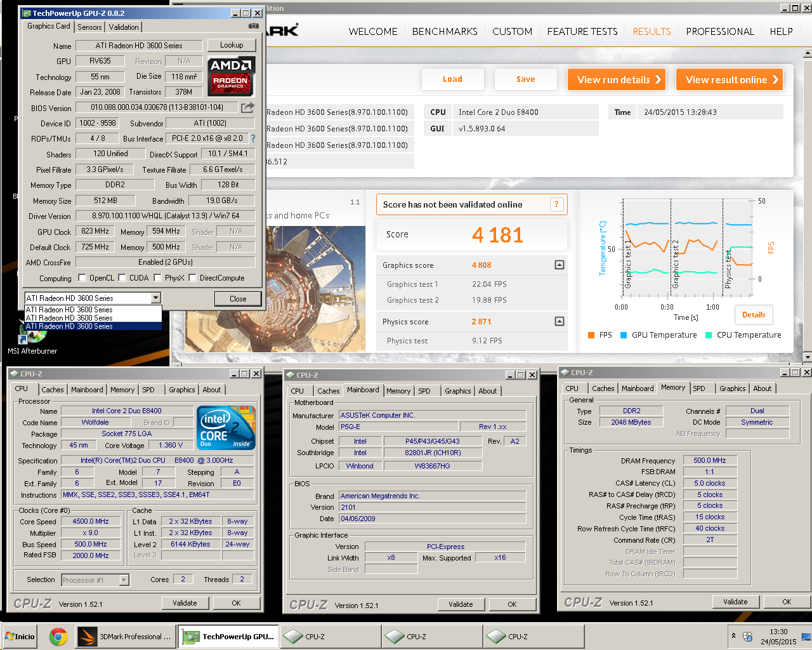This screenshot has width=812, height=650.
Task: Click the DRAM Frequency 500.0 MHz value
Action: 710,460
